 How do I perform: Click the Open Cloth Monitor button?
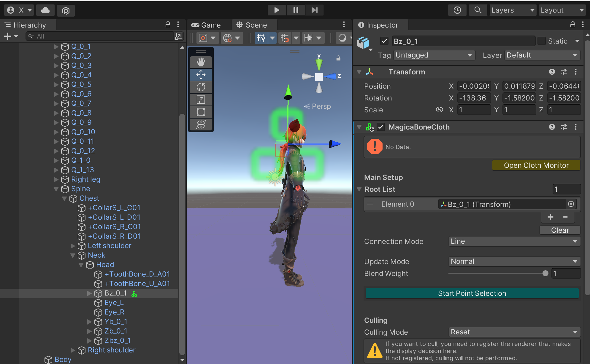click(536, 165)
